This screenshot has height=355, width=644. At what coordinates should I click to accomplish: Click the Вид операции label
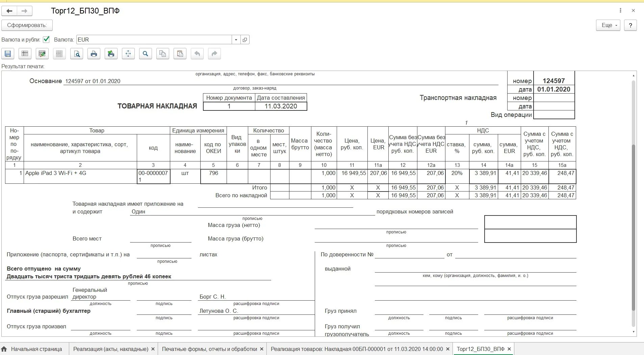pos(511,115)
